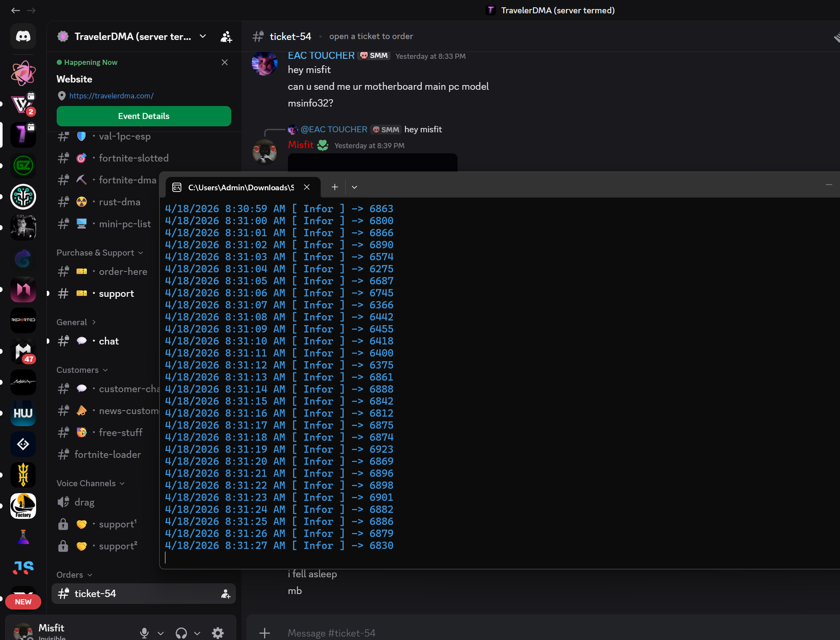The height and width of the screenshot is (640, 840).
Task: Open the white diamond server icon
Action: (23, 444)
